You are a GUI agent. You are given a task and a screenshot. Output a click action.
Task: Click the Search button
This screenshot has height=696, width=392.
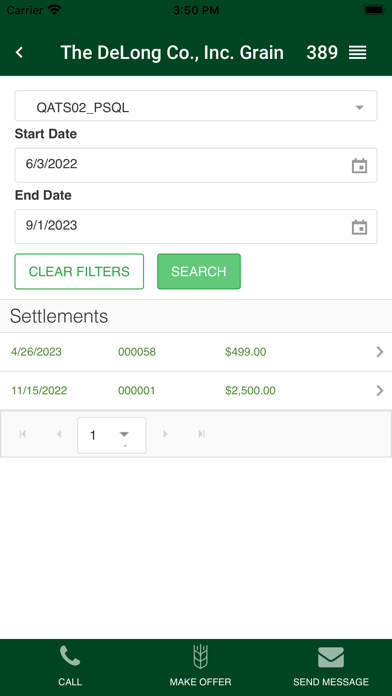coord(199,271)
